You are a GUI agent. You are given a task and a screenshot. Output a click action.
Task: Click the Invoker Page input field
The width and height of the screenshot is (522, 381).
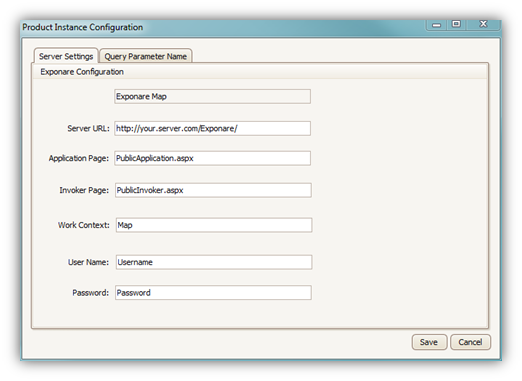coord(213,190)
